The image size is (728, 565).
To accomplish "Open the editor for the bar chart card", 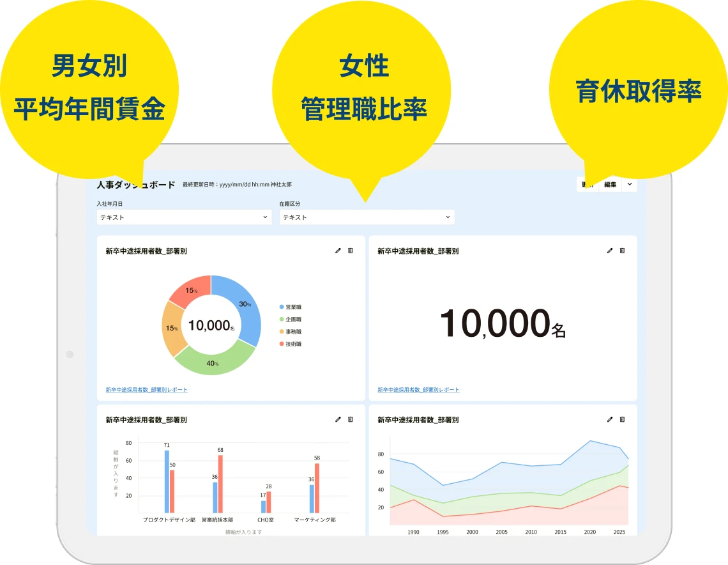I will point(338,419).
